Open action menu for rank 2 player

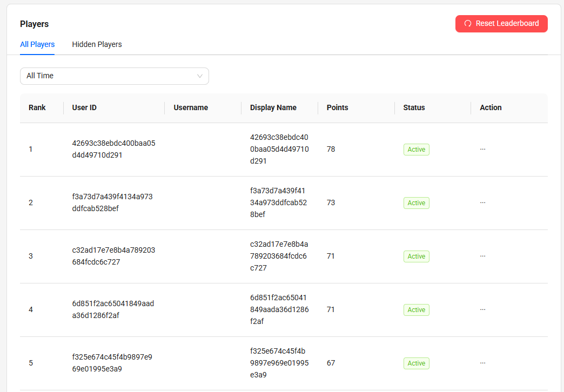483,203
